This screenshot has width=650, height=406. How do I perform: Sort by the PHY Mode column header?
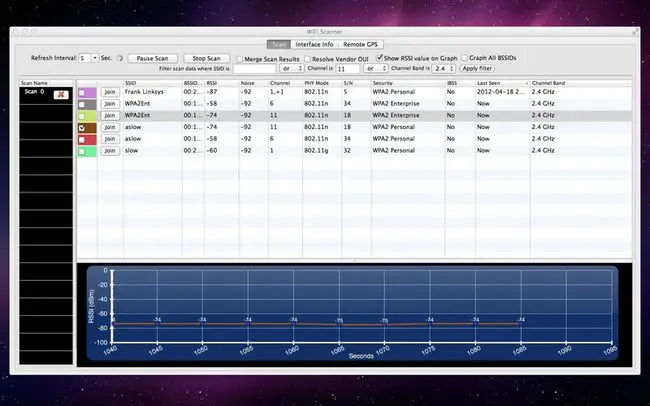[x=322, y=83]
